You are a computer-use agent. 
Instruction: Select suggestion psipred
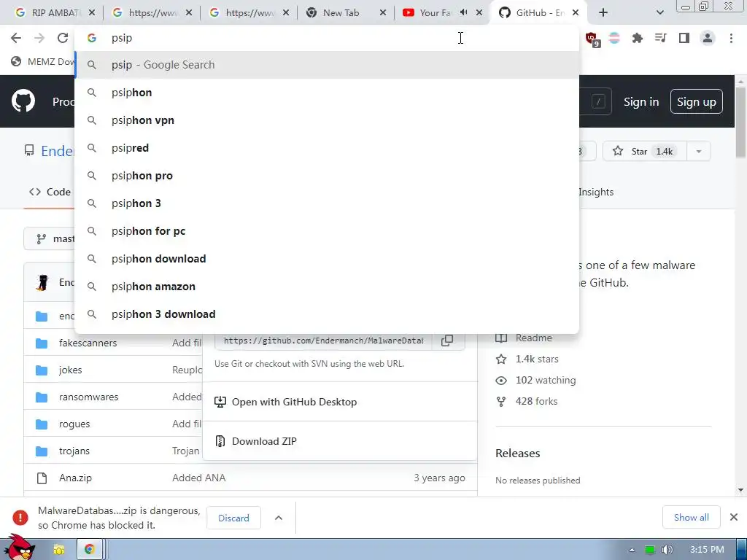[327, 148]
